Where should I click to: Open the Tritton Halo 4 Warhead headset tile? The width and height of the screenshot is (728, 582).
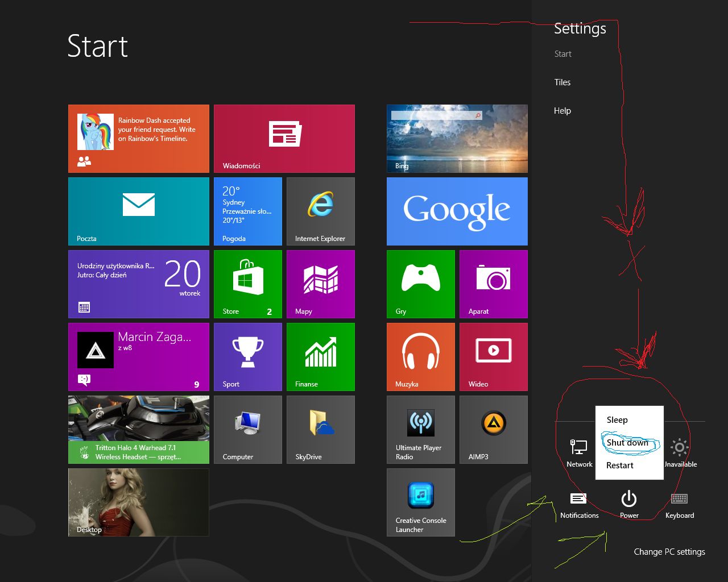[x=139, y=430]
